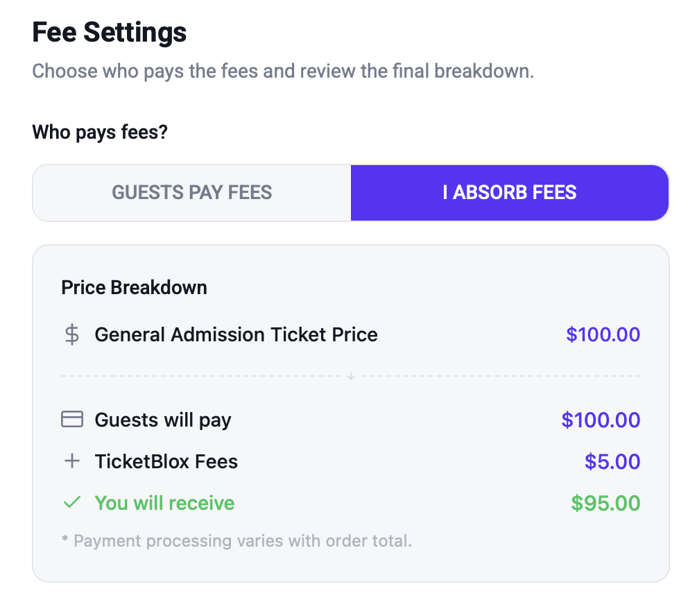Click the TicketBlox Fees label
This screenshot has width=688, height=616.
(166, 461)
